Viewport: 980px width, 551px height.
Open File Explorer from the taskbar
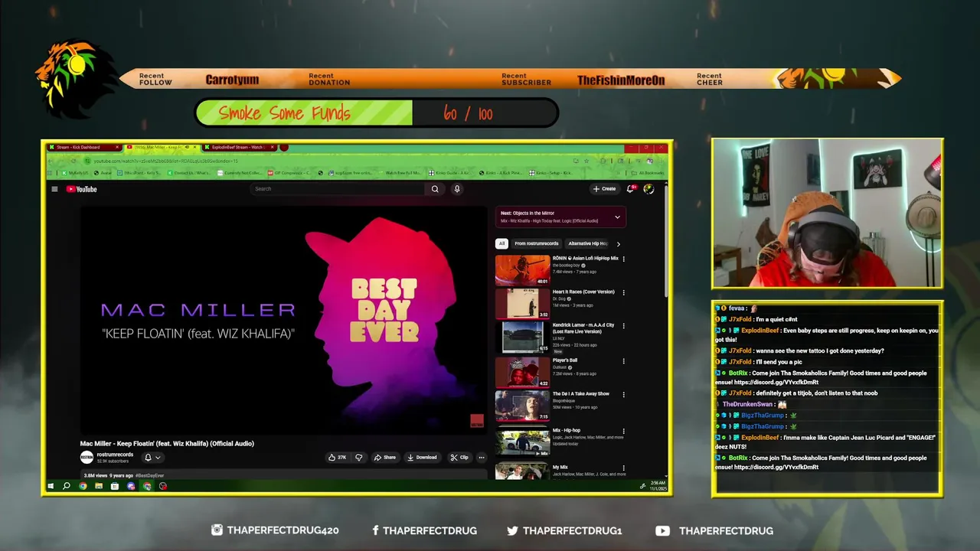coord(99,486)
